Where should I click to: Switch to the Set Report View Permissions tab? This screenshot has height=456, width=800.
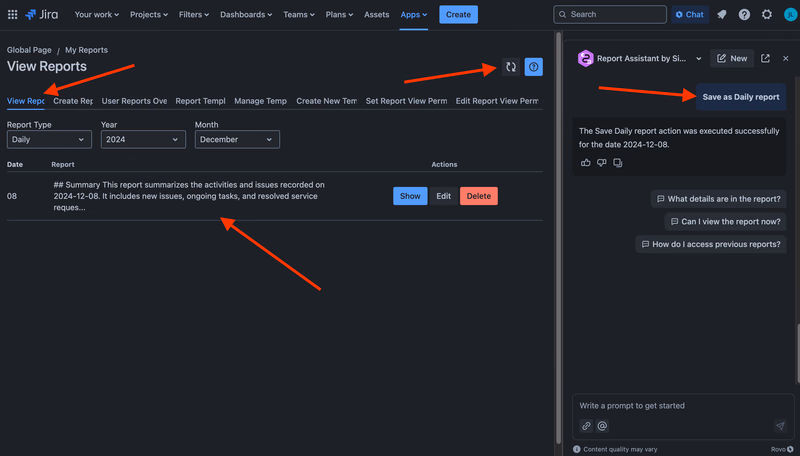[406, 101]
